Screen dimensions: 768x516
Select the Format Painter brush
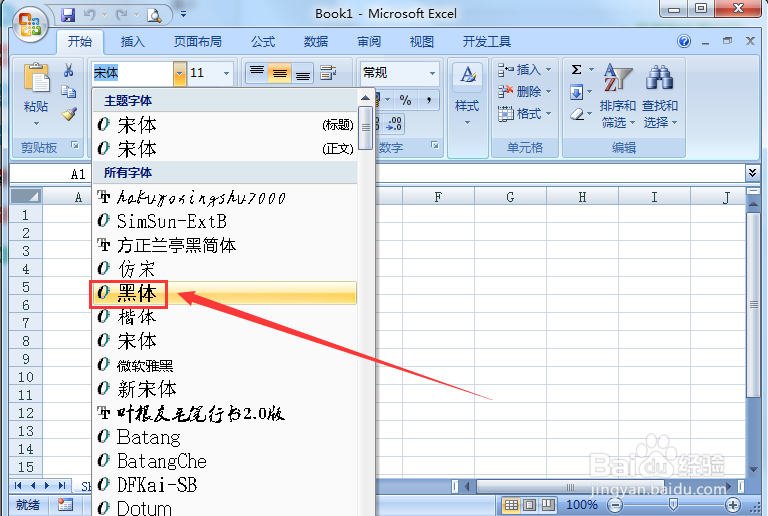coord(69,114)
